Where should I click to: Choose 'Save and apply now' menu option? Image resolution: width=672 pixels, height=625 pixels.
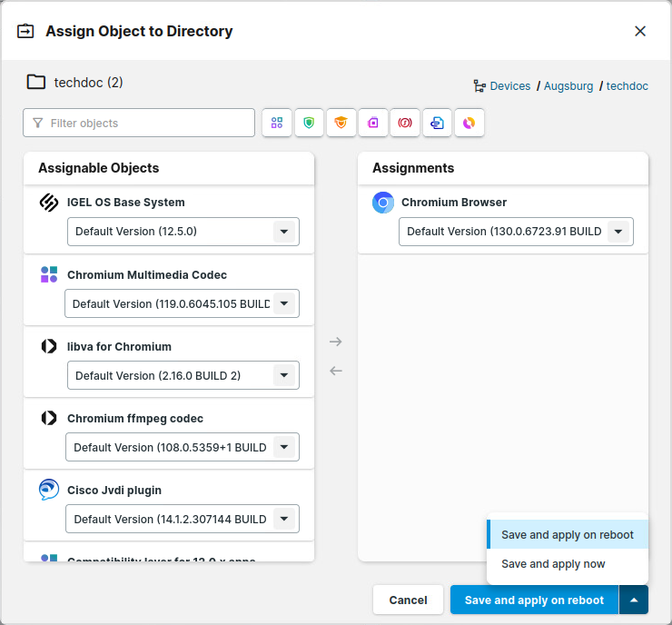pyautogui.click(x=553, y=564)
